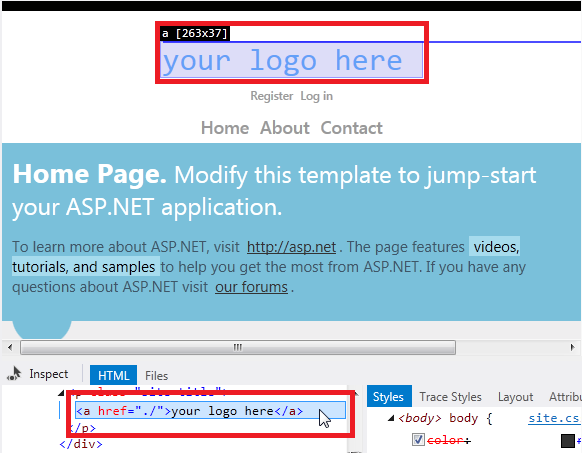The width and height of the screenshot is (582, 453).
Task: Open the Trace Styles tab
Action: pyautogui.click(x=450, y=397)
